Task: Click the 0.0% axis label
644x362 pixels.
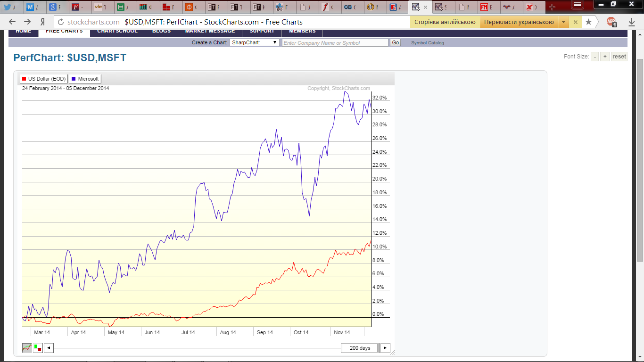Action: 378,314
